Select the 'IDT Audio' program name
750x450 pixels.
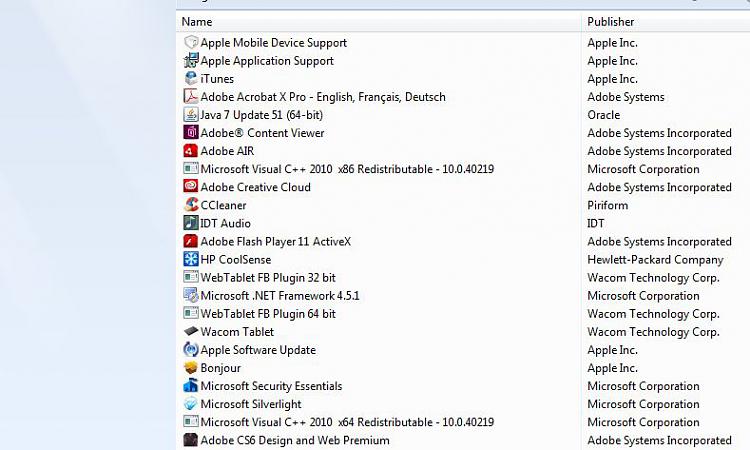coord(225,223)
